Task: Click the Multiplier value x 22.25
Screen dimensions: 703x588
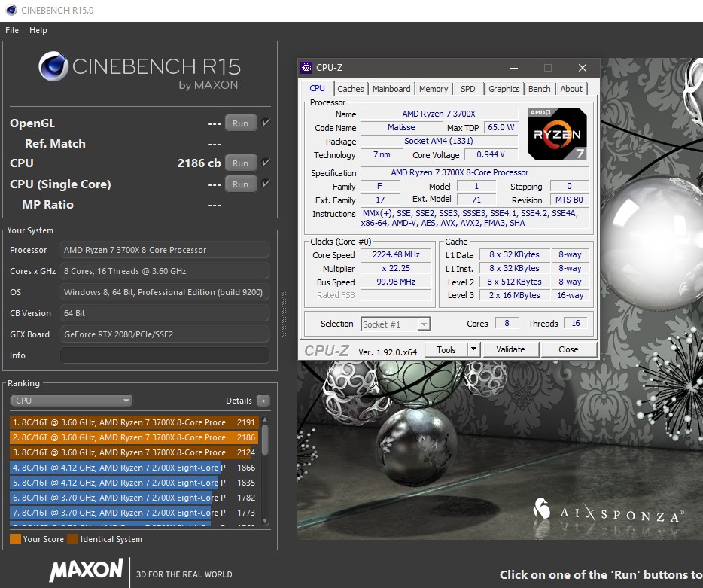Action: 396,268
